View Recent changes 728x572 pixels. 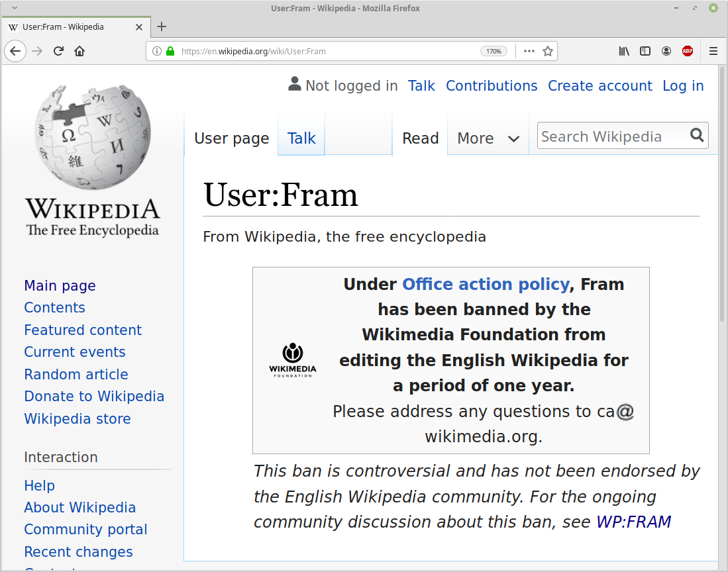pos(78,552)
